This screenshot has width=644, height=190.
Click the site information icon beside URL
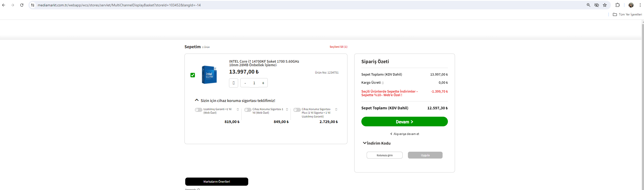coord(33,5)
